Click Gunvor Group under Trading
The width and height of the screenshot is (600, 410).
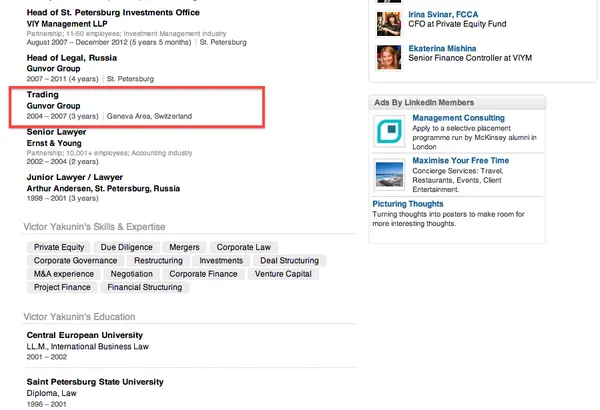click(x=53, y=106)
